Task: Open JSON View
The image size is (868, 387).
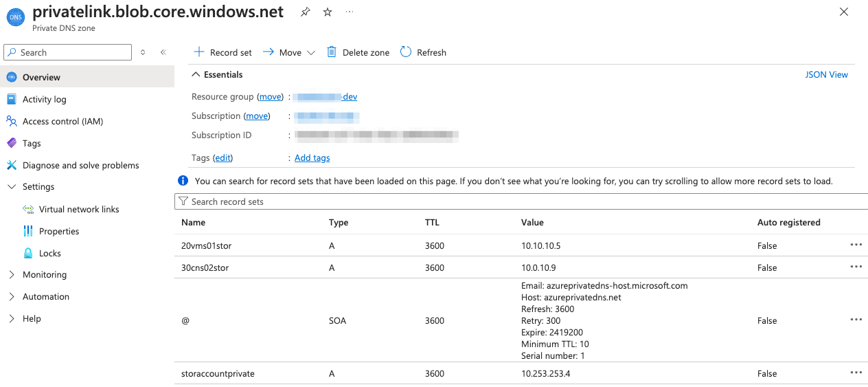Action: [827, 74]
